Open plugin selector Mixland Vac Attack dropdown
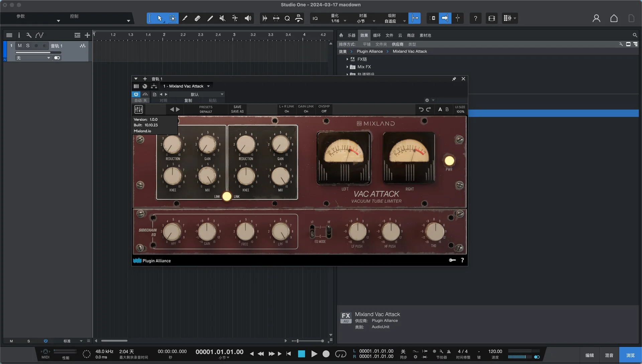Image resolution: width=642 pixels, height=364 pixels. click(187, 86)
